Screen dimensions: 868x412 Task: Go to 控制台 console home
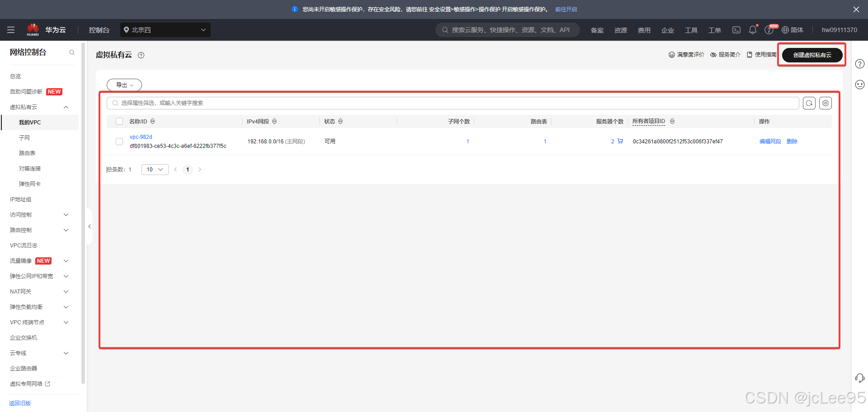[x=99, y=30]
